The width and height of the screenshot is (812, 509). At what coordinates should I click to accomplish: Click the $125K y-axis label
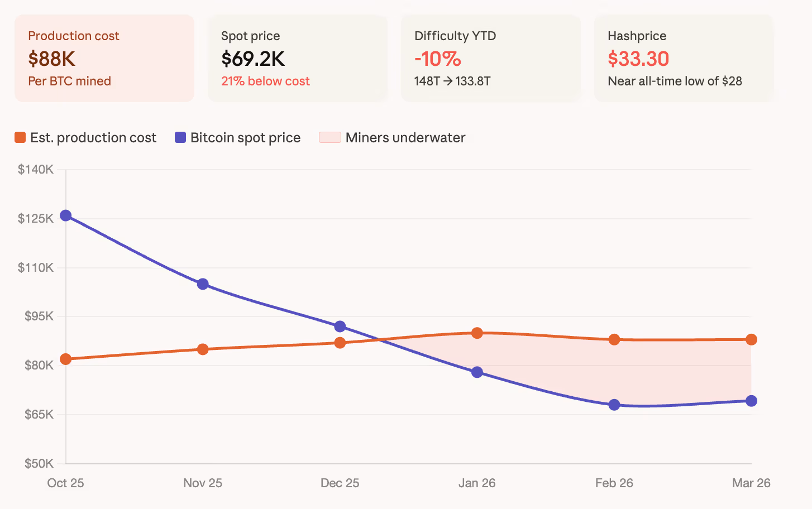point(36,218)
